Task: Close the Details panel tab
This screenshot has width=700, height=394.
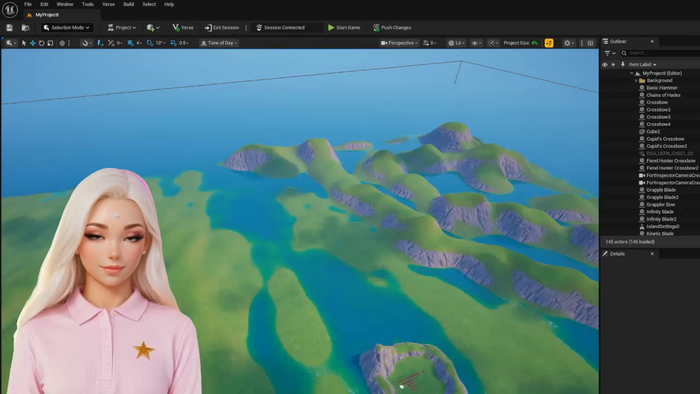Action: (x=652, y=254)
